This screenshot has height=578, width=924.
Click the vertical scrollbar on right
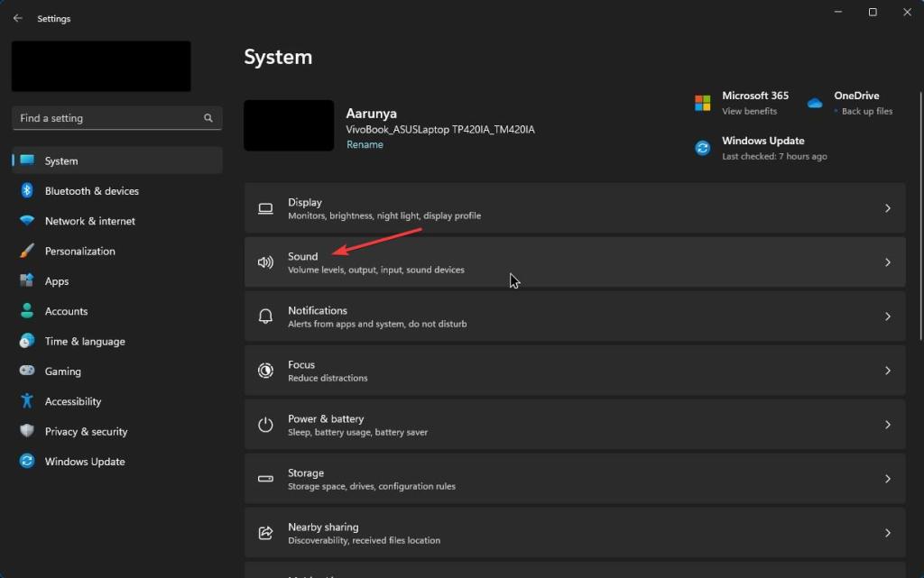click(x=920, y=216)
